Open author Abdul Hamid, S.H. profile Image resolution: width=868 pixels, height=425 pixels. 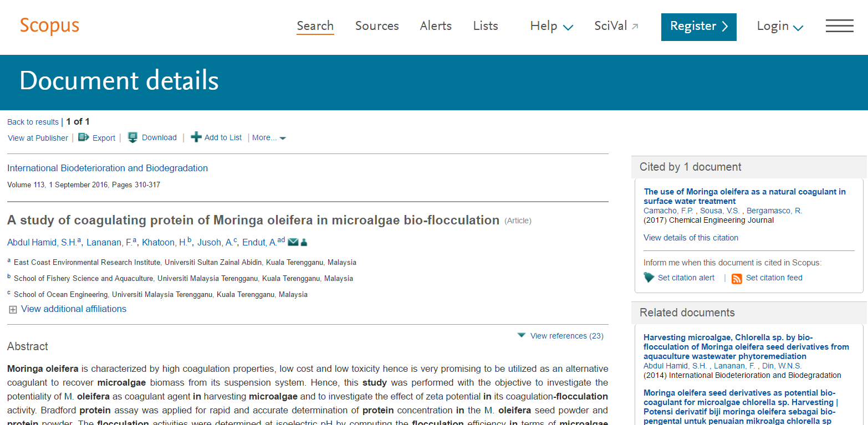pos(43,242)
